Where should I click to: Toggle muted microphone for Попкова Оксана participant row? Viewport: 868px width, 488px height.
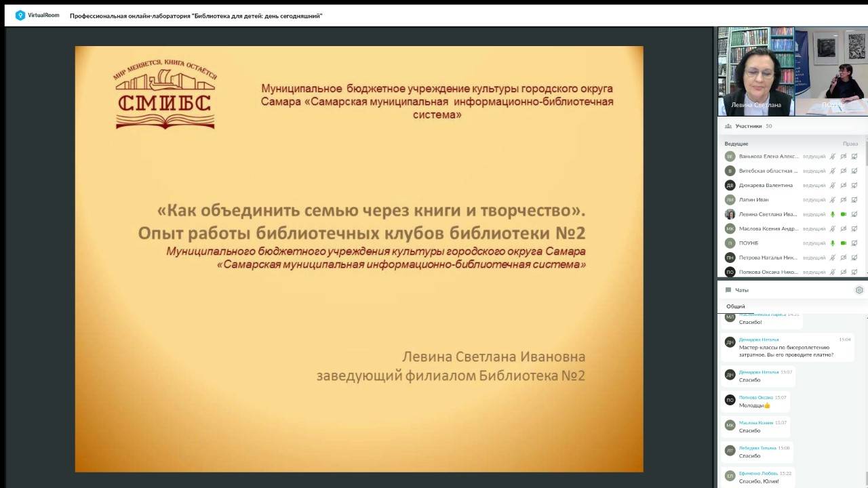[833, 272]
